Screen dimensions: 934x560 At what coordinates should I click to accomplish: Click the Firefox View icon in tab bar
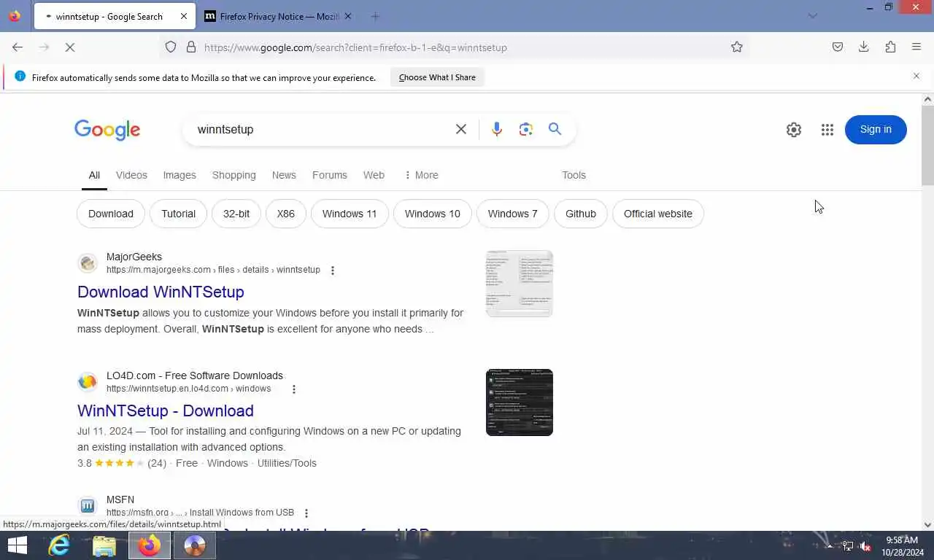tap(15, 16)
